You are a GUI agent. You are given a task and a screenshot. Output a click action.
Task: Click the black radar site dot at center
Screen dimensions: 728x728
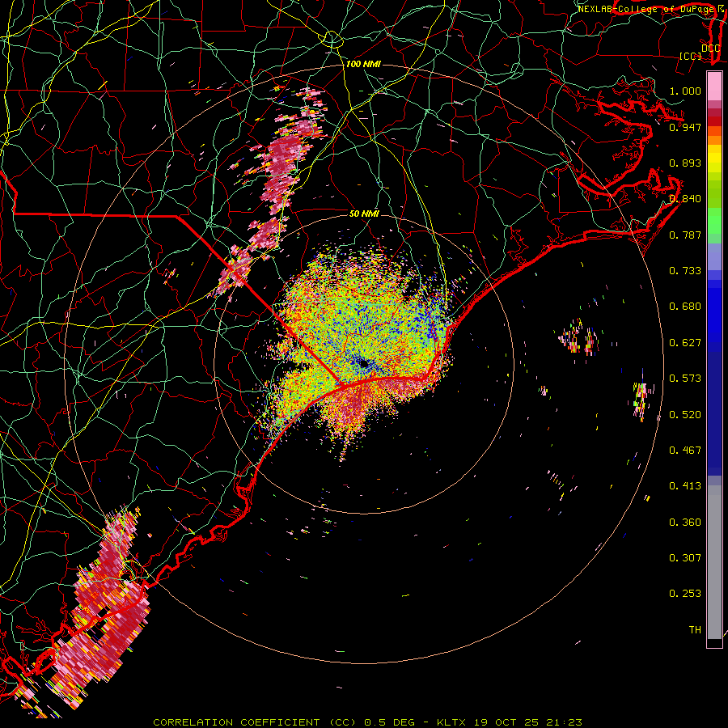(364, 363)
